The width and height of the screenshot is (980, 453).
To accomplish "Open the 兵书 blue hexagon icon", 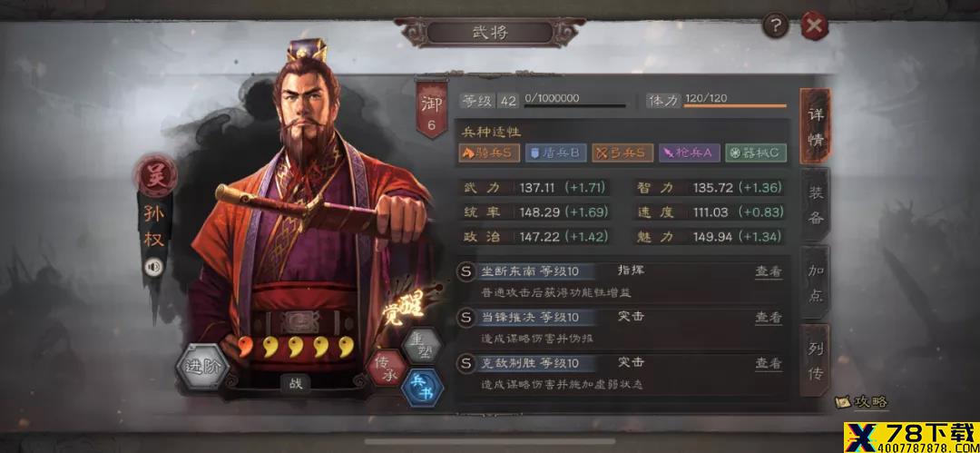I will coord(423,388).
